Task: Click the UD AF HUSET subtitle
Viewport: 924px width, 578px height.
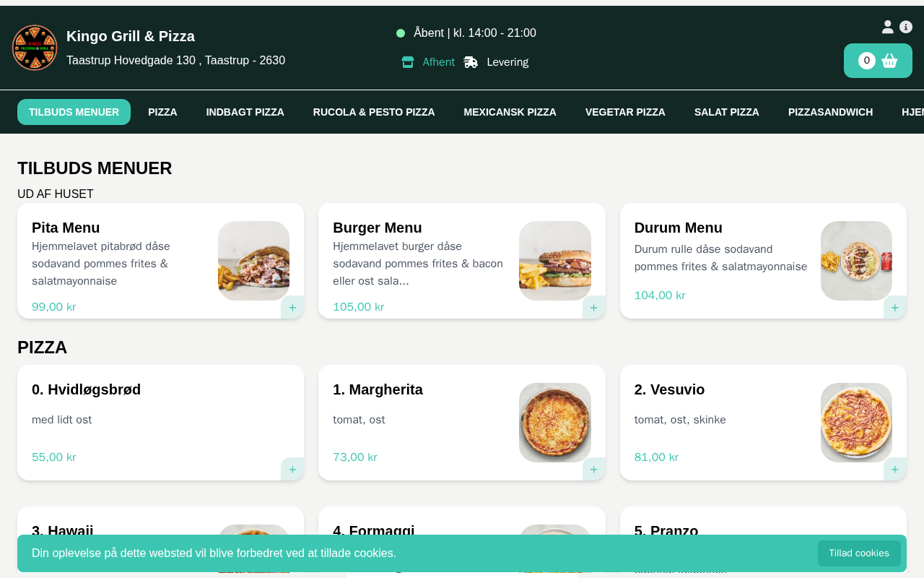Action: pos(56,194)
